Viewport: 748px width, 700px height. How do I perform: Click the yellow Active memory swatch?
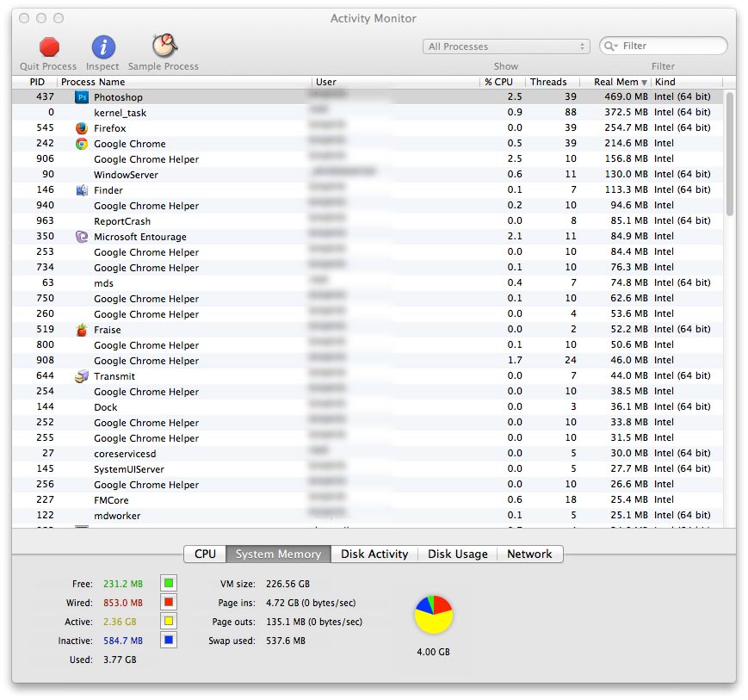[169, 622]
